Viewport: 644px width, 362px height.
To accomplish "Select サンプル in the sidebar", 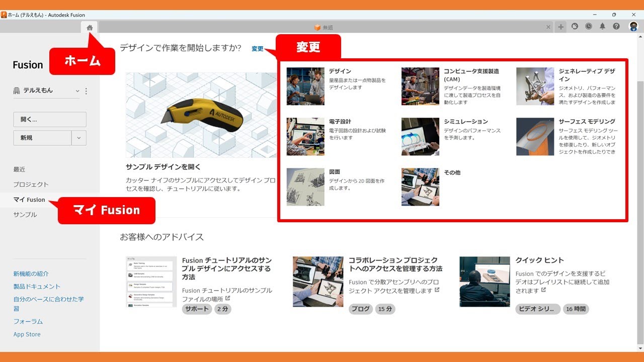I will [25, 215].
